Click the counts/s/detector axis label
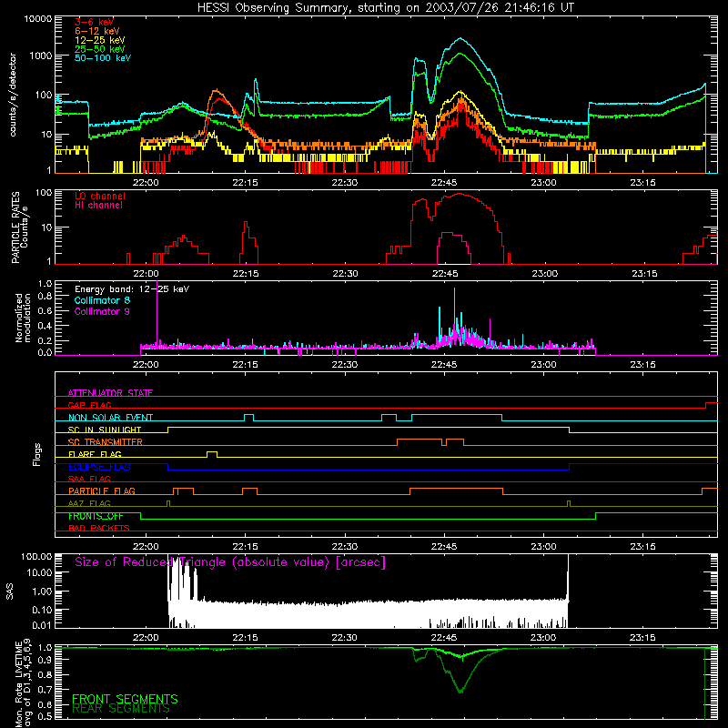 click(13, 95)
